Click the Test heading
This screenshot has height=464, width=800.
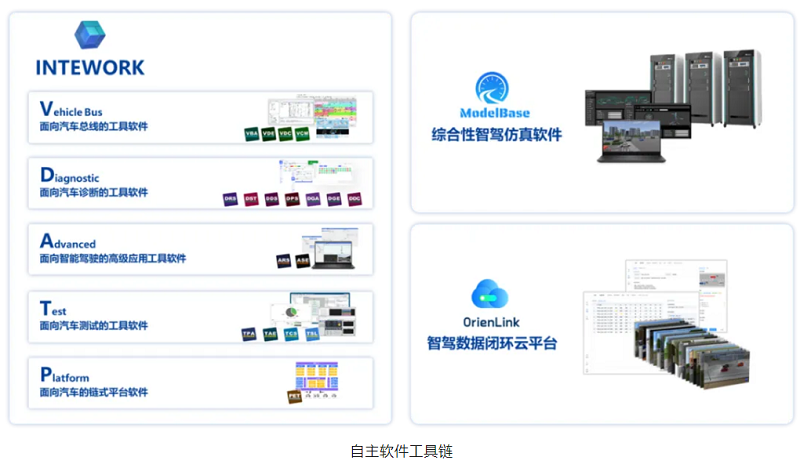[53, 308]
